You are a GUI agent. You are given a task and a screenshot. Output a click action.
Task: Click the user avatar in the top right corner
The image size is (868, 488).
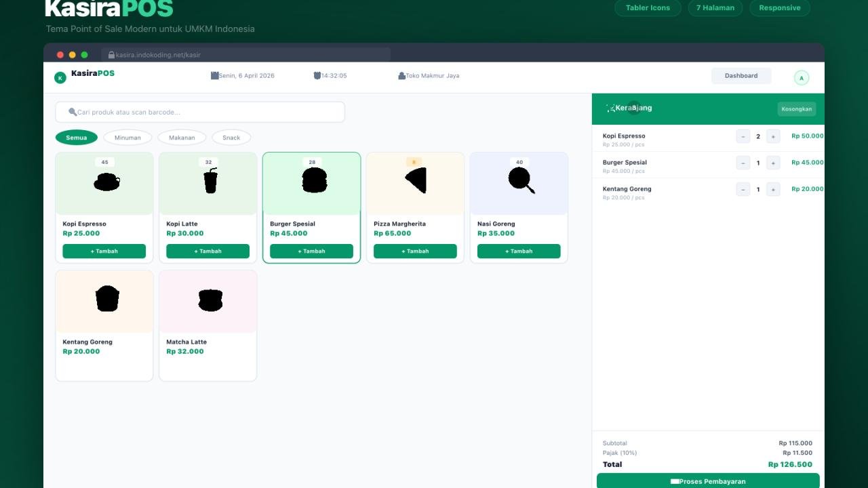(802, 77)
